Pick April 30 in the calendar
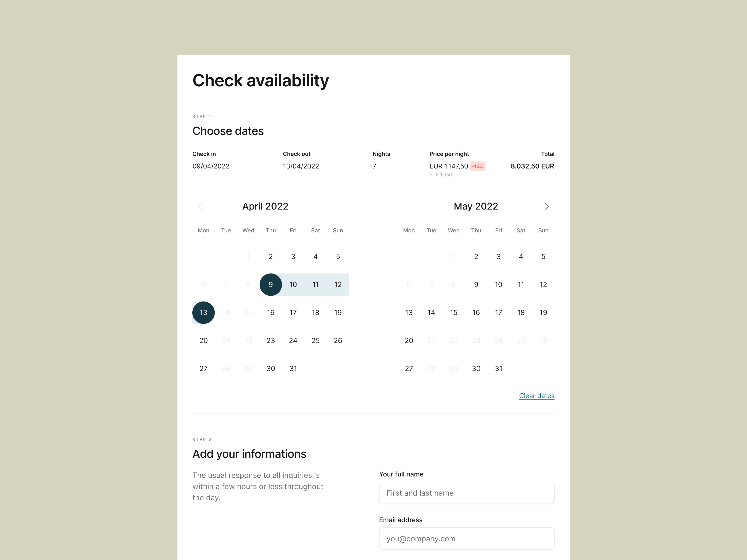Viewport: 747px width, 560px height. coord(271,369)
